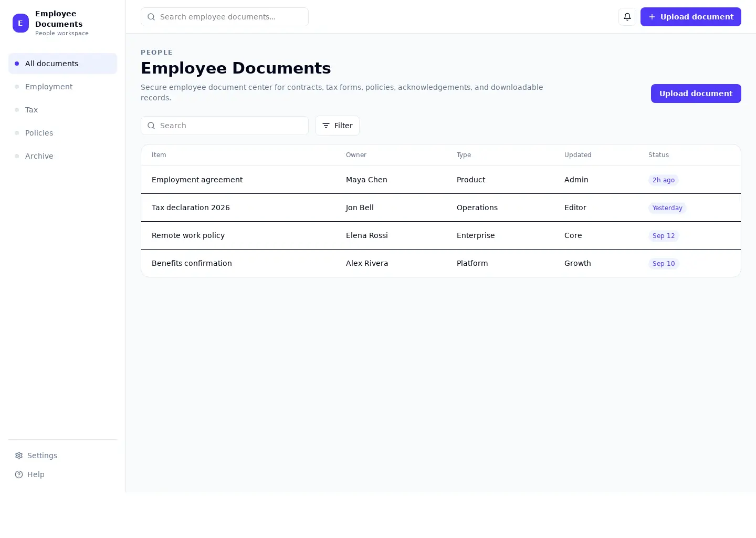Click the Help question mark icon

[x=19, y=474]
